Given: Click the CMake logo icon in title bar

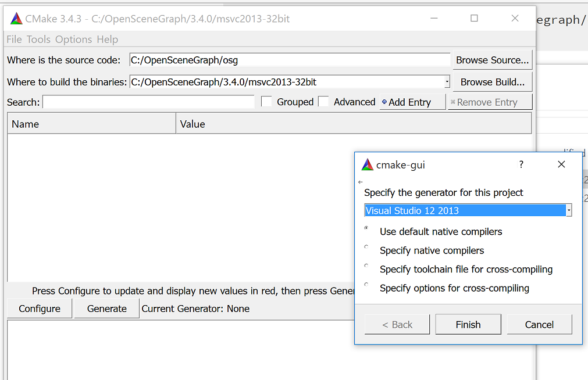Looking at the screenshot, I should coord(16,19).
